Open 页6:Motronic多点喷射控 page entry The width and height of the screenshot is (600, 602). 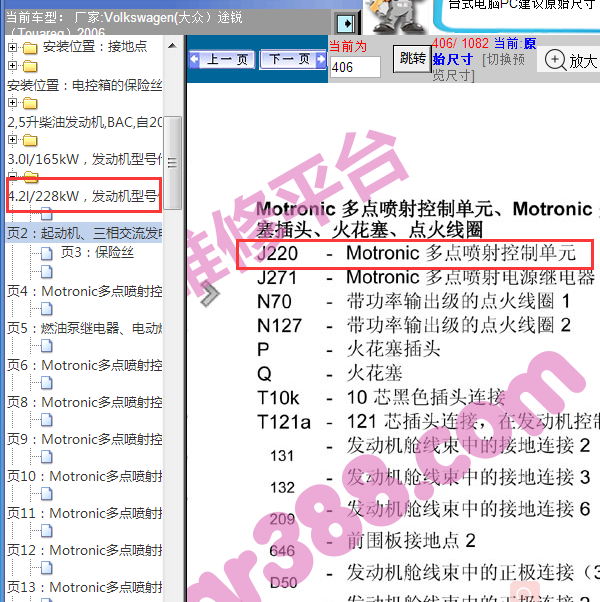[84, 365]
